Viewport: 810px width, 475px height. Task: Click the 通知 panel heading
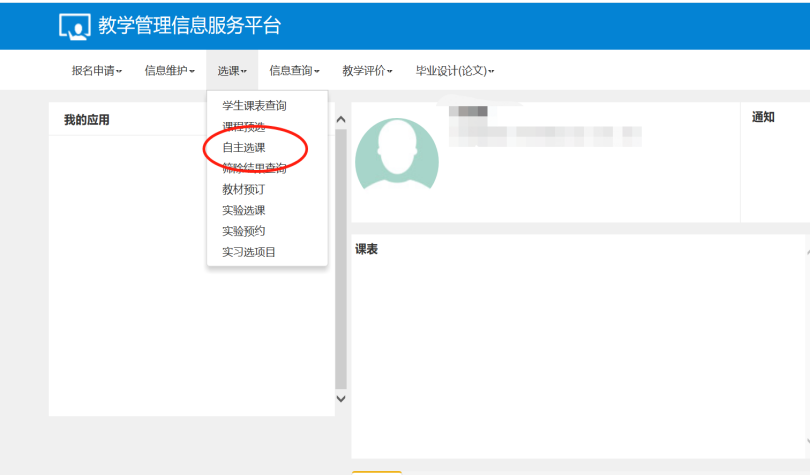(x=763, y=117)
